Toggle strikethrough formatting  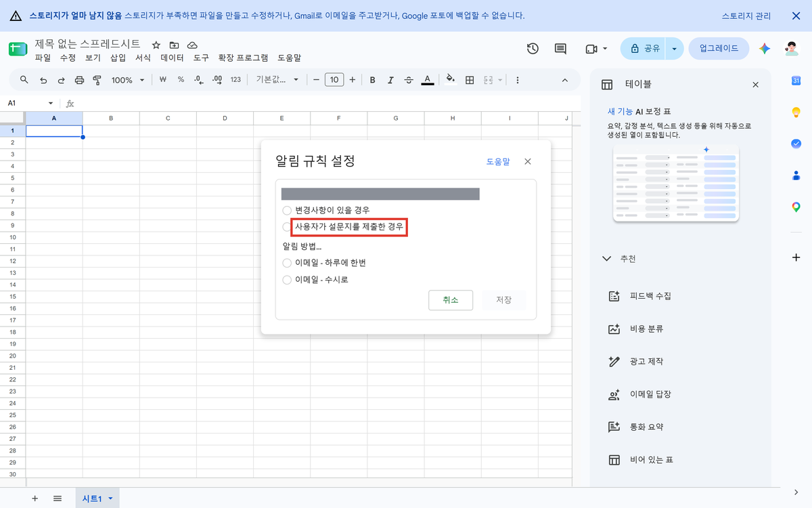click(x=409, y=80)
